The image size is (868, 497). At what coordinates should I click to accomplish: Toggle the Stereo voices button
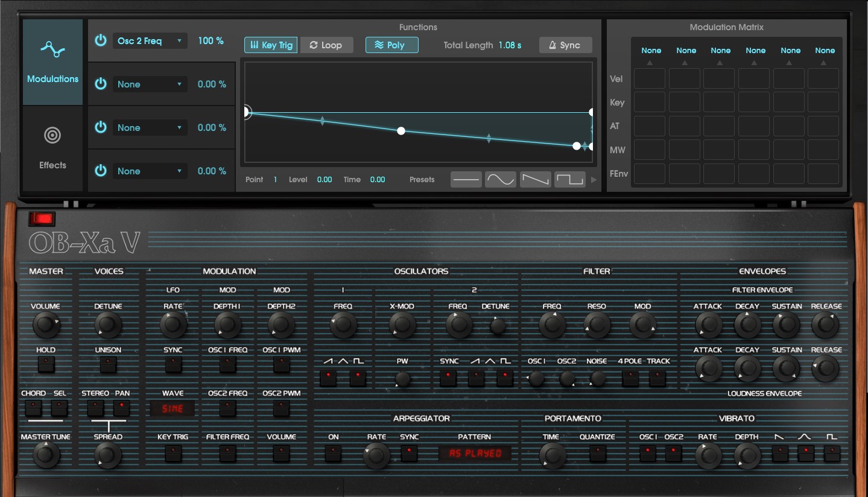coord(95,408)
